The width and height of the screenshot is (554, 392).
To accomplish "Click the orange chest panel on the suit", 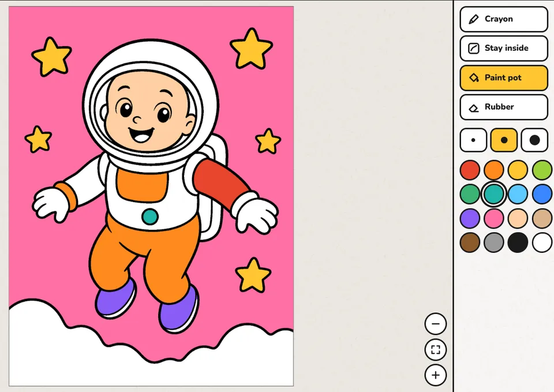I will (x=143, y=185).
